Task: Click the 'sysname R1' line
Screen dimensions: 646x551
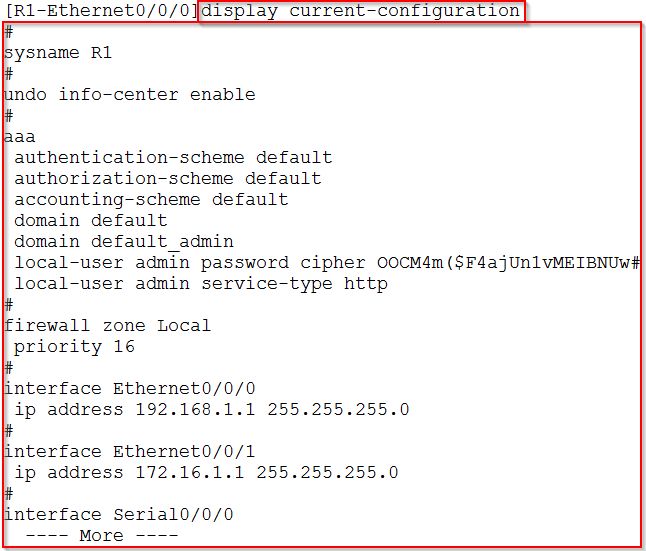Action: 58,53
